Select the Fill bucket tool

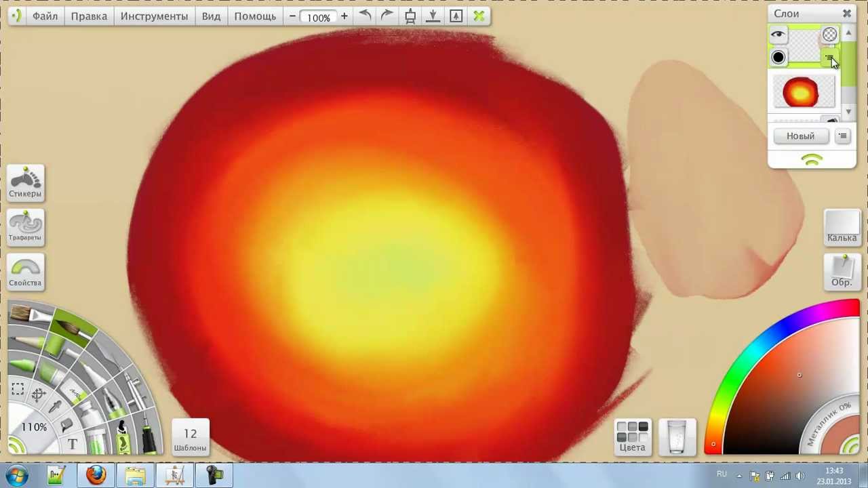(66, 426)
